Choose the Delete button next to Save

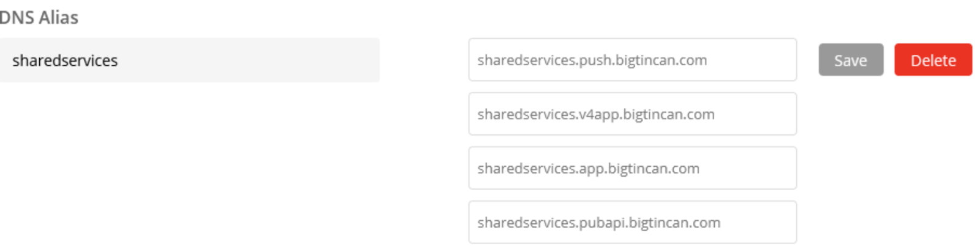tap(933, 60)
